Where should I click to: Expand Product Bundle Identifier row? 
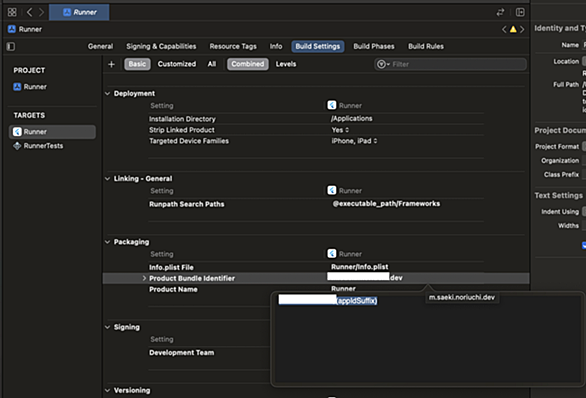tap(144, 278)
